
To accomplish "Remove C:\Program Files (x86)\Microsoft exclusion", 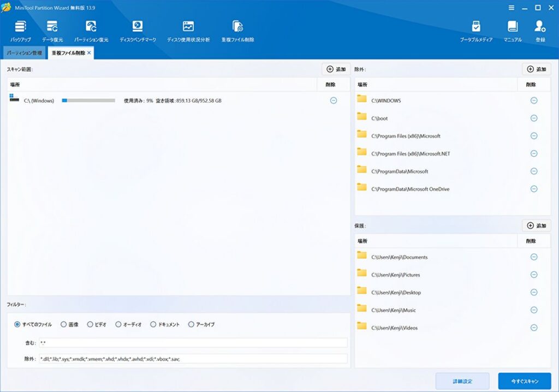I will (x=534, y=136).
